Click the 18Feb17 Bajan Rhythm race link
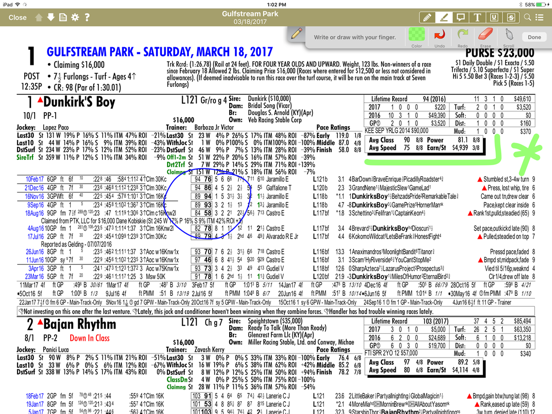This screenshot has width=552, height=414. (x=34, y=396)
